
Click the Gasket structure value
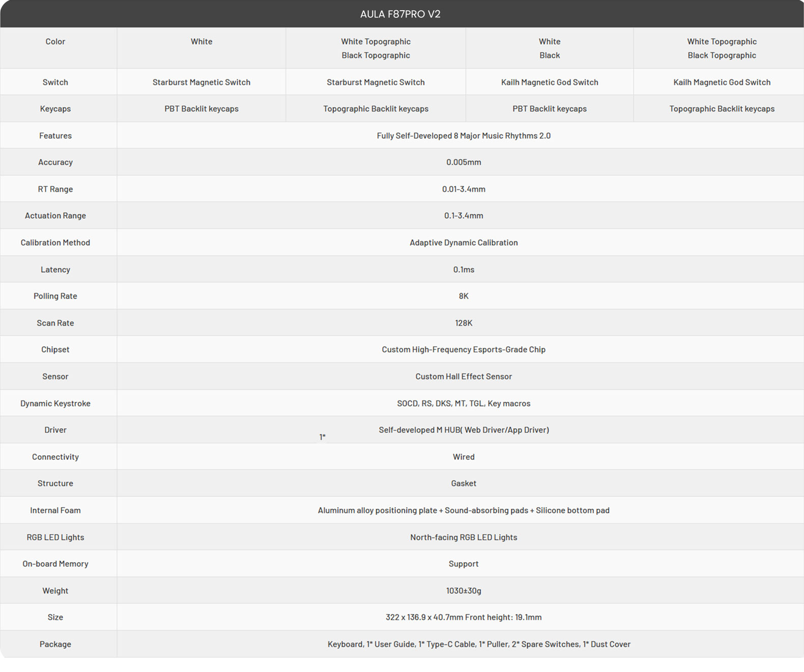464,483
